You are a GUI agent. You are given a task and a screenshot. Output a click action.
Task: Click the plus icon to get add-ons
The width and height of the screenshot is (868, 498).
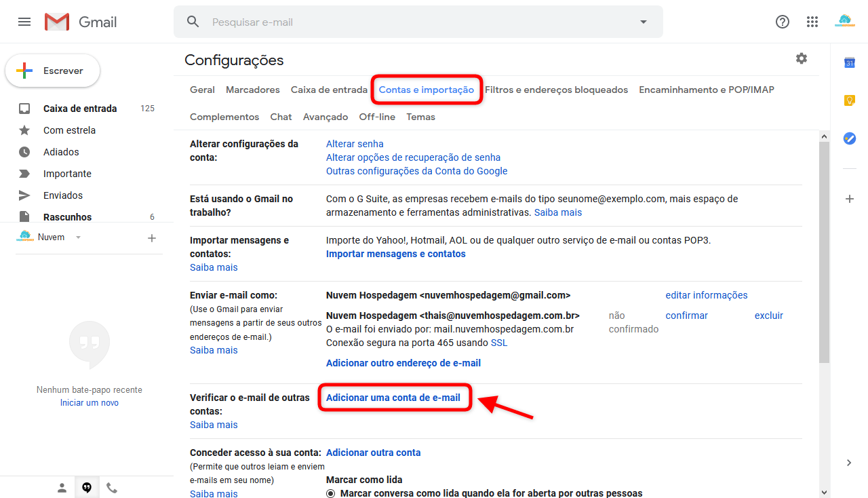(x=849, y=199)
